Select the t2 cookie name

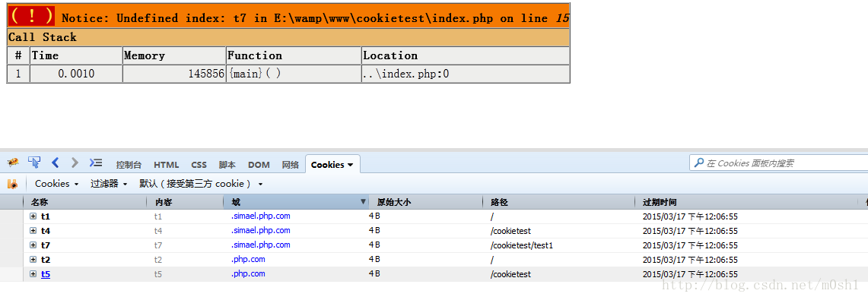tap(46, 260)
